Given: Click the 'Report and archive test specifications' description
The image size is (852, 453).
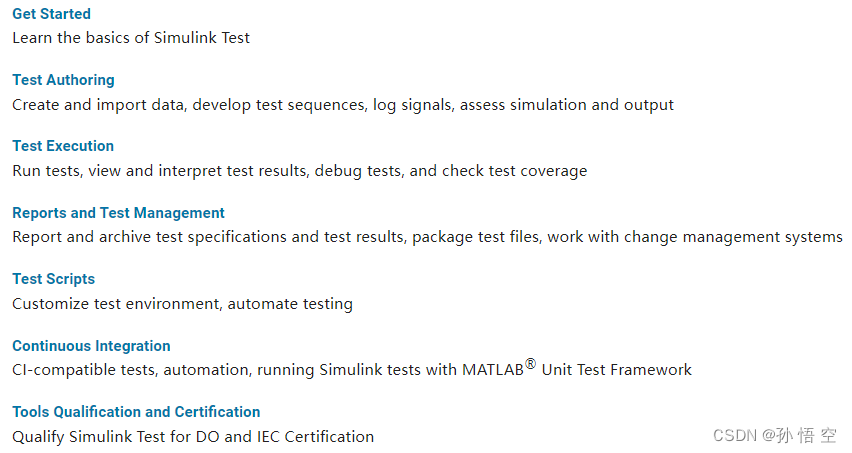Looking at the screenshot, I should (428, 237).
